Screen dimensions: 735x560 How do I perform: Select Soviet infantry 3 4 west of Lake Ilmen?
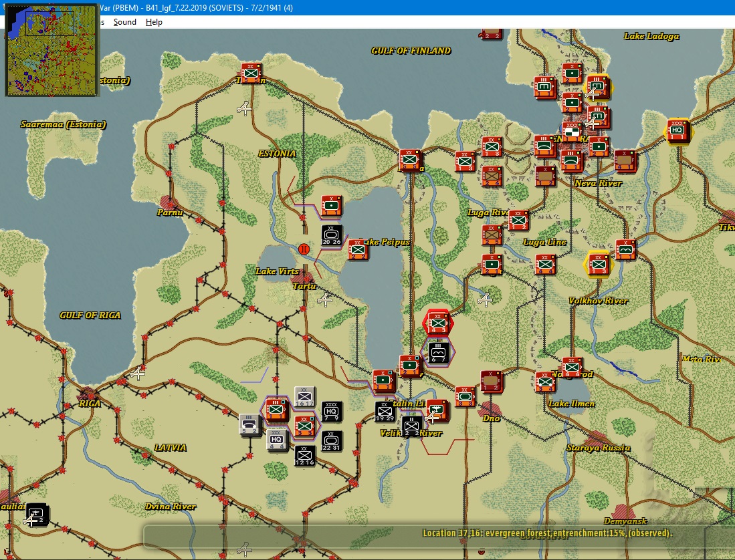[x=545, y=382]
